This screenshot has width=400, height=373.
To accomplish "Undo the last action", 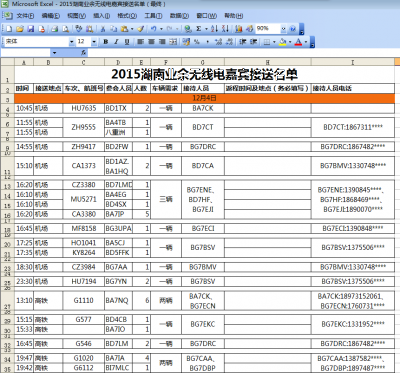I will (153, 29).
